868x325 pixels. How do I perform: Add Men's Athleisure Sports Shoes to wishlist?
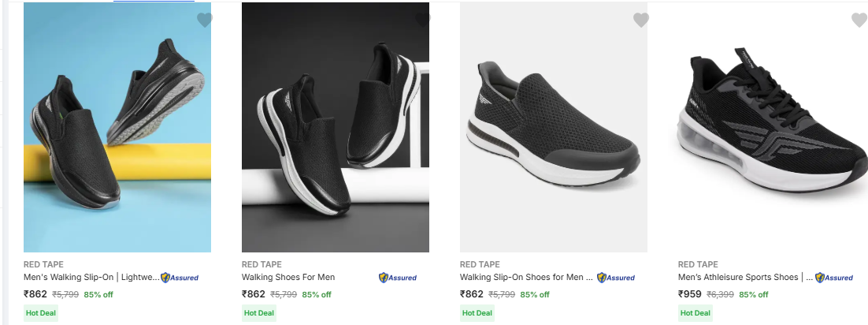click(859, 21)
